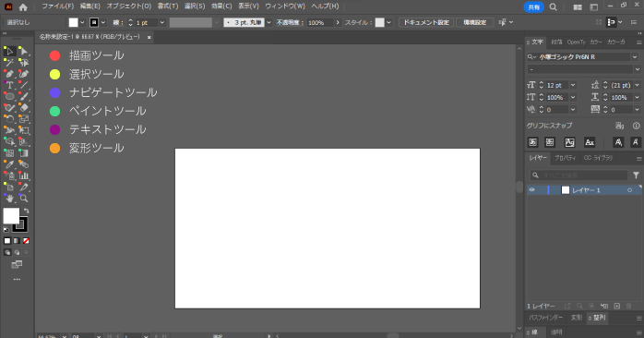Select the Rotate tool

[x=9, y=119]
